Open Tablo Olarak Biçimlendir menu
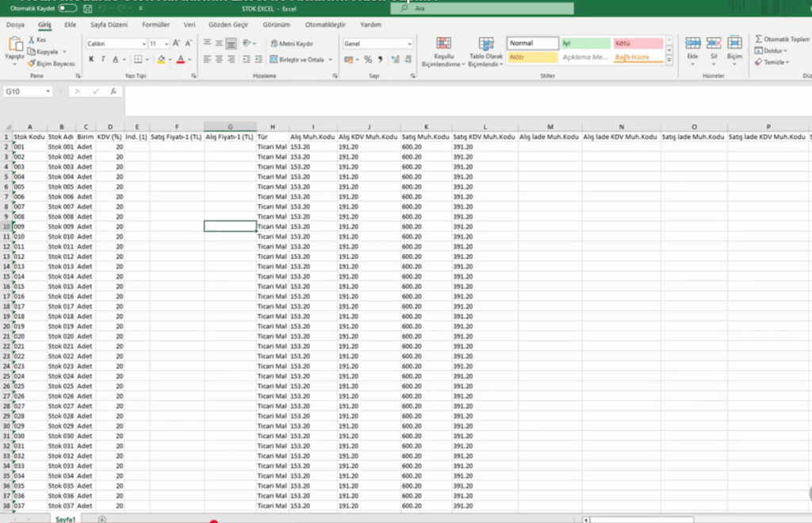Image resolution: width=812 pixels, height=523 pixels. (x=486, y=52)
